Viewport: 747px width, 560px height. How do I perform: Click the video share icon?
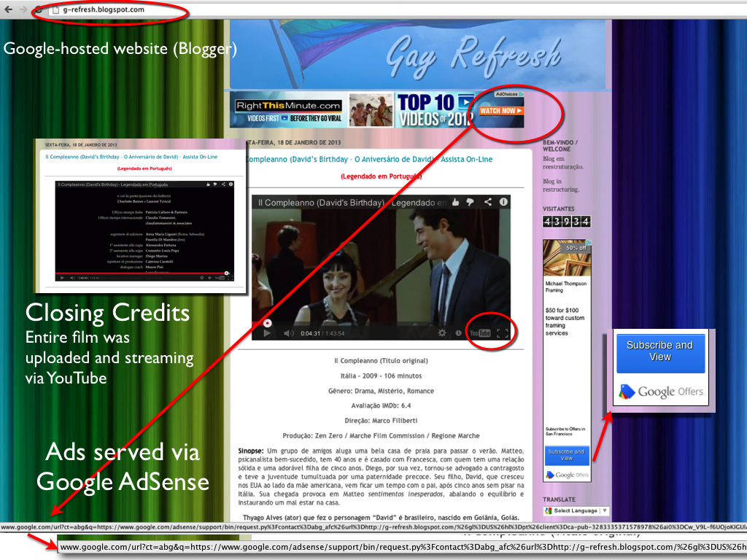click(488, 202)
